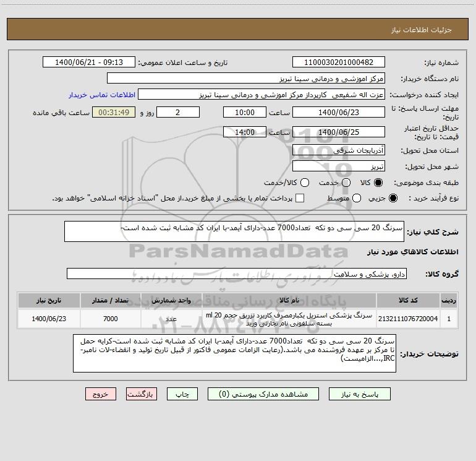The height and width of the screenshot is (461, 476).
Task: Click the announcement date field 1400/06/21 - 09:13
Action: pyautogui.click(x=89, y=62)
